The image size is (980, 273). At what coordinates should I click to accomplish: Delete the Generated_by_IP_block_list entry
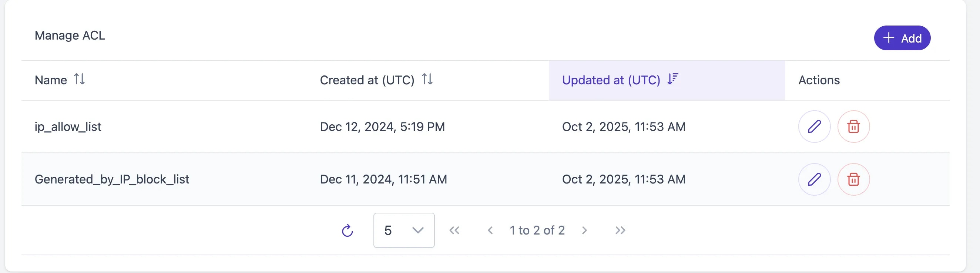click(853, 179)
